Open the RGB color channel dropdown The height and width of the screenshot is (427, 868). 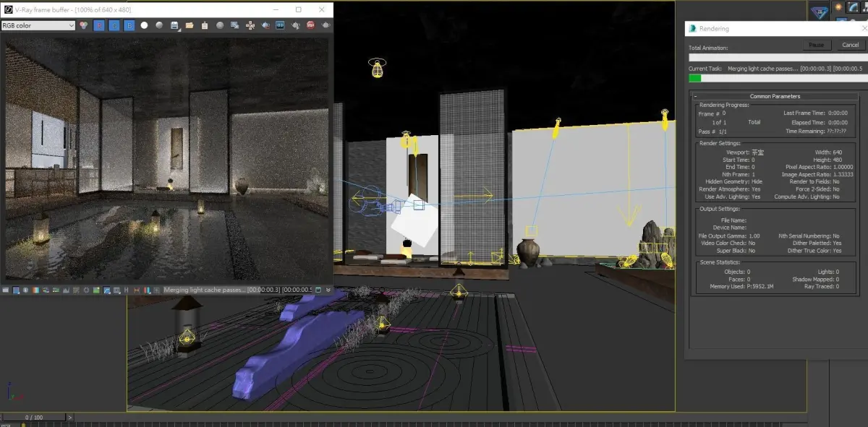[x=38, y=25]
